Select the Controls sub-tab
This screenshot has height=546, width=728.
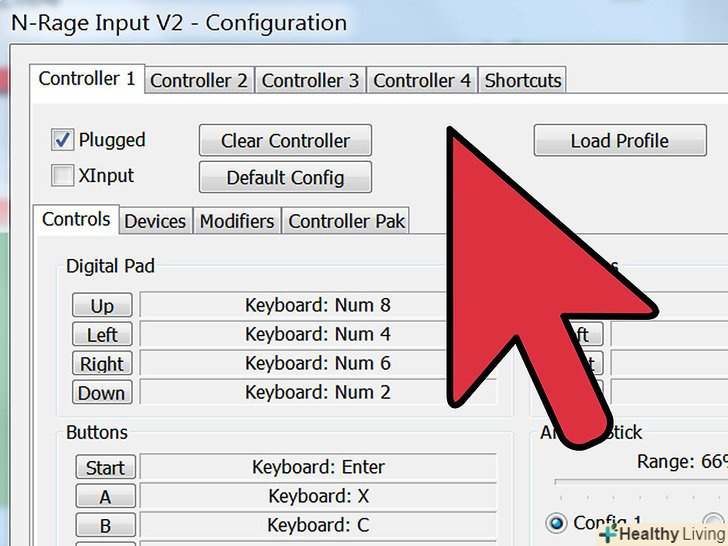[x=76, y=220]
